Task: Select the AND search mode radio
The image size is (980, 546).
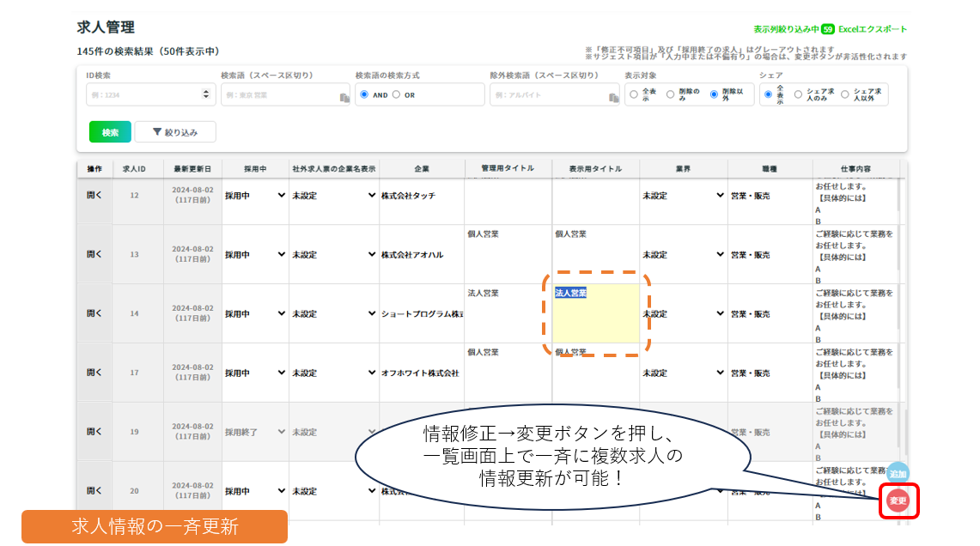Action: [364, 94]
